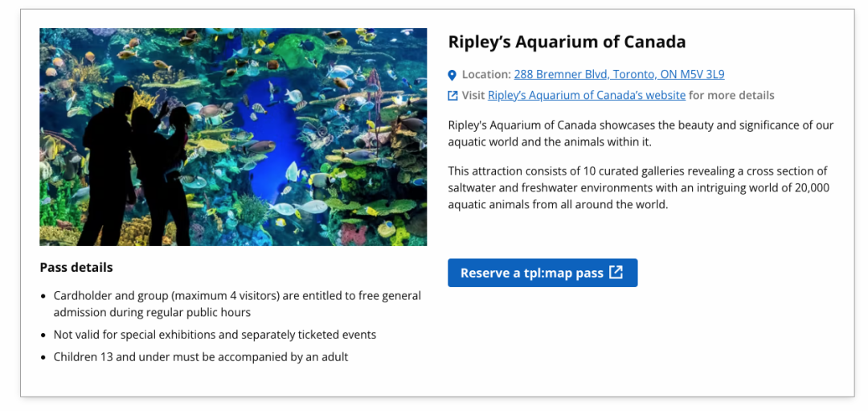This screenshot has width=868, height=411.
Task: Click the external link icon beside Visit
Action: 452,96
